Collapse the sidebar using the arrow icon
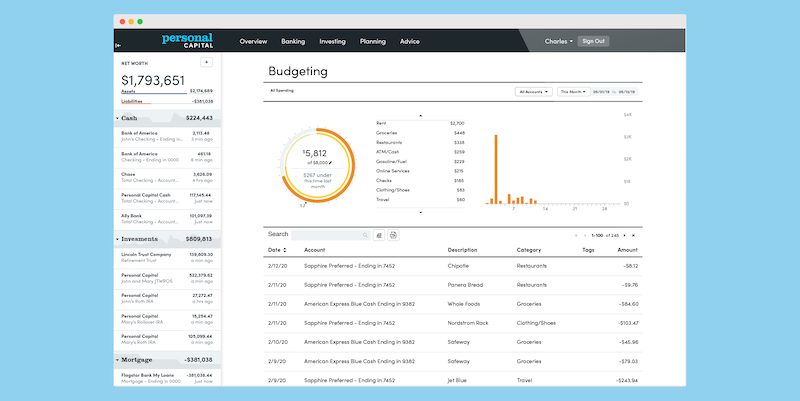This screenshot has width=800, height=401. click(119, 46)
